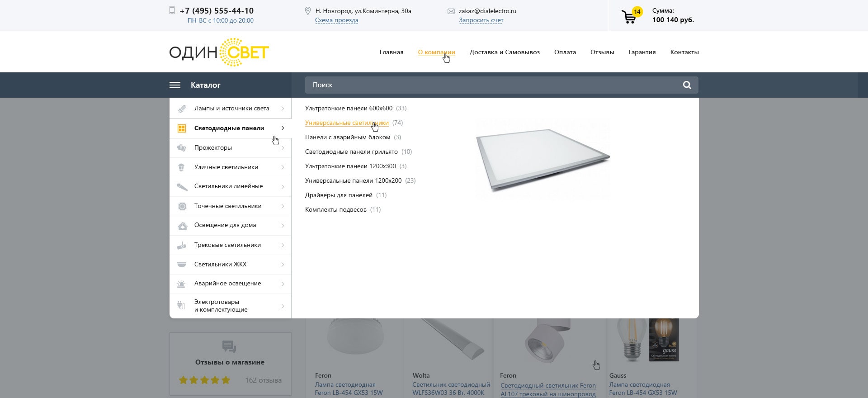Open the Feron AL107 track light link
868x398 pixels.
pyautogui.click(x=548, y=390)
